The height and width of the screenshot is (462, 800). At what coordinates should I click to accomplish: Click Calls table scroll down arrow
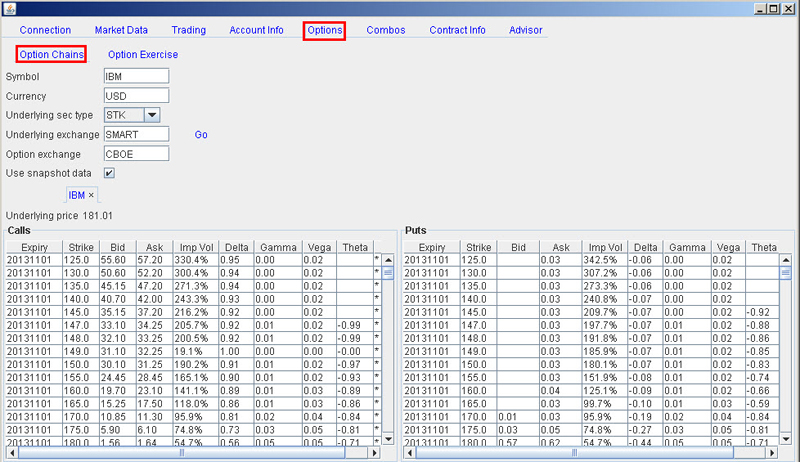click(388, 439)
